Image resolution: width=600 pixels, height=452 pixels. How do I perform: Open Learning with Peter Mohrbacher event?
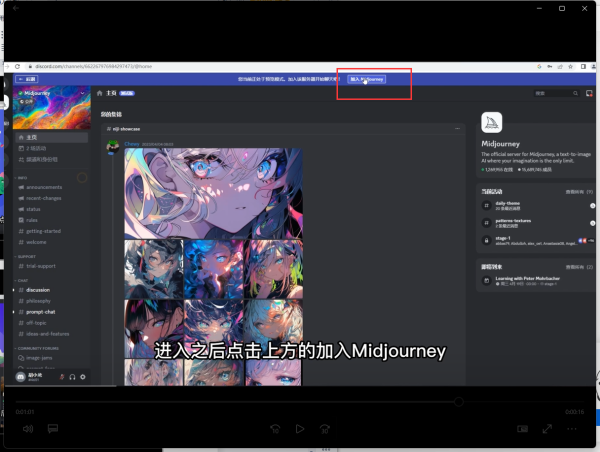coord(536,281)
